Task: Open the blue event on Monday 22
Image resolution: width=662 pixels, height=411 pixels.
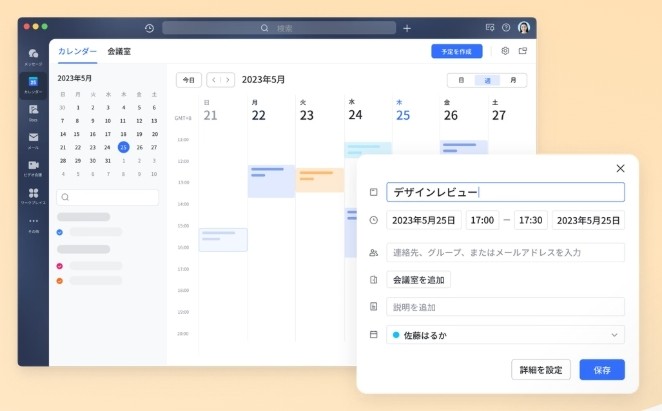Action: click(x=271, y=181)
